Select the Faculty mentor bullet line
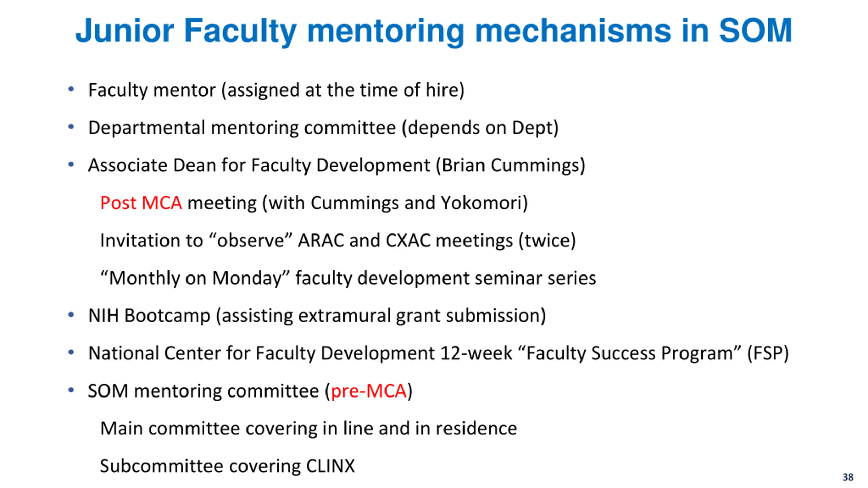 [276, 90]
